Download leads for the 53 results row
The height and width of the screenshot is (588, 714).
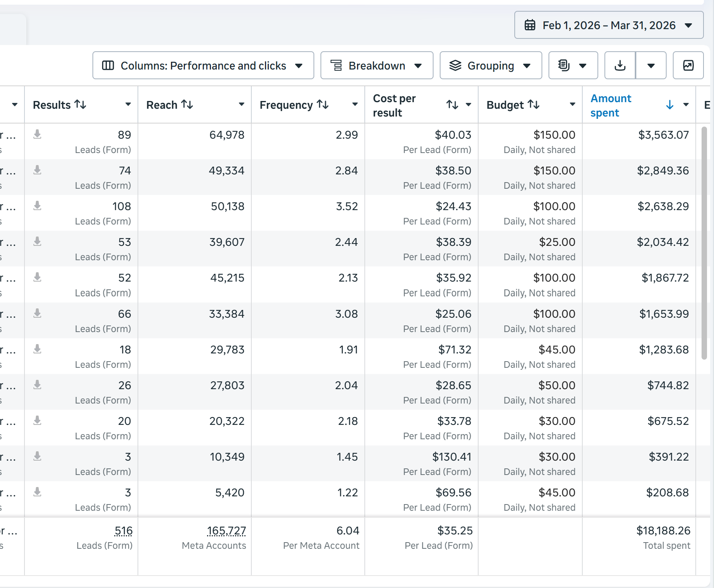pyautogui.click(x=37, y=242)
